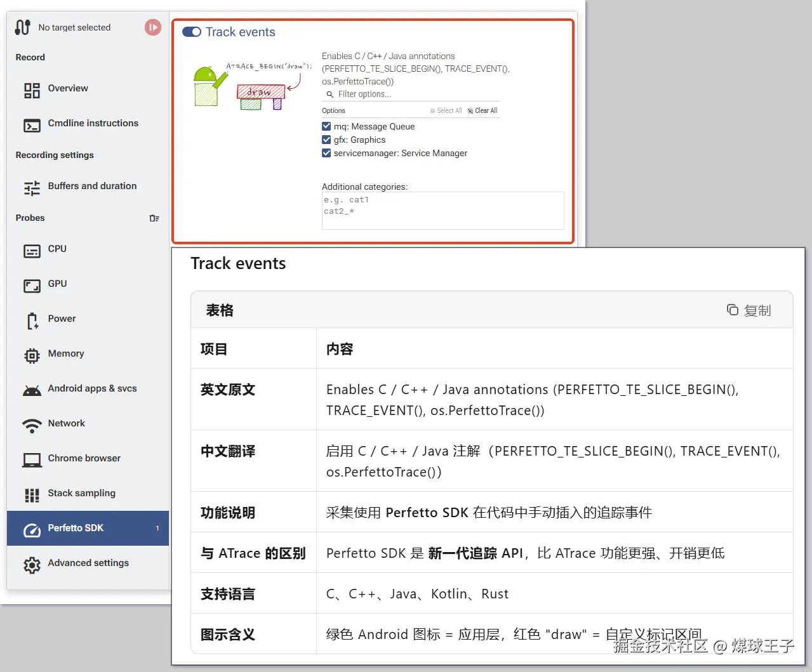
Task: Click the No target selected label
Action: [x=74, y=27]
